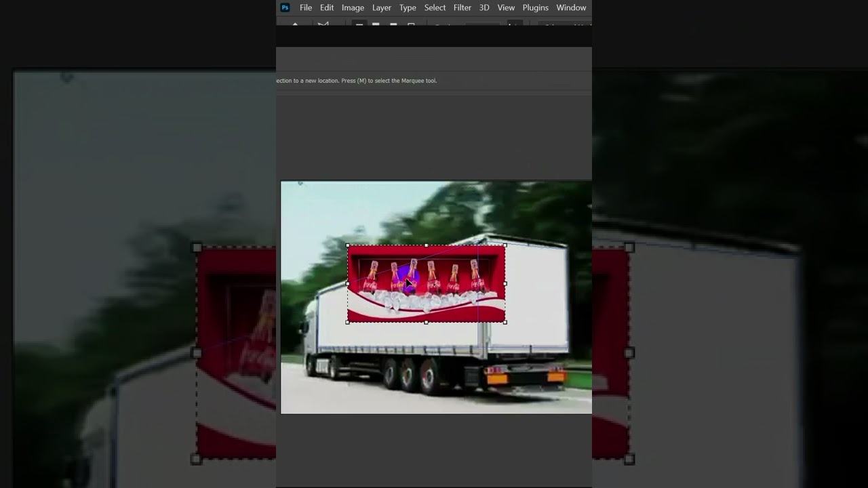868x488 pixels.
Task: Open the File menu
Action: [306, 7]
